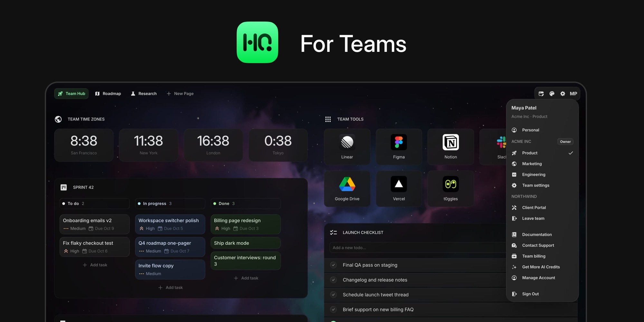Screen dimensions: 644x322
Task: Select Get More AI Credits
Action: coord(542,267)
